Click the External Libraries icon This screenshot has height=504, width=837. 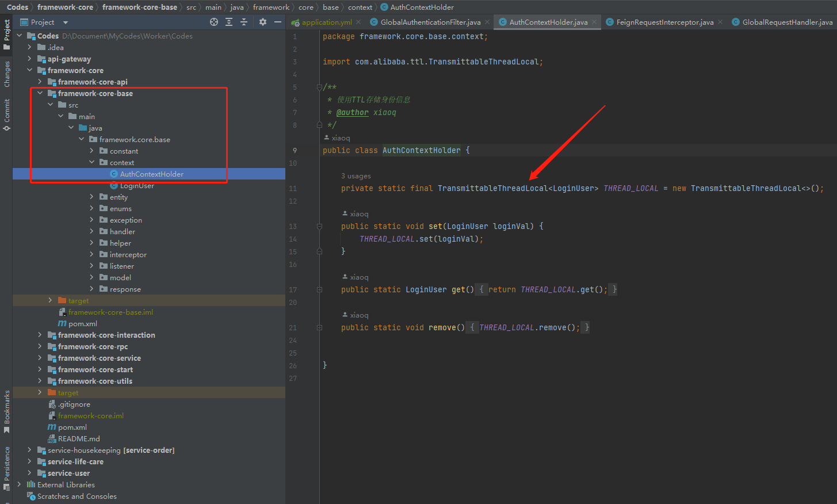(31, 484)
